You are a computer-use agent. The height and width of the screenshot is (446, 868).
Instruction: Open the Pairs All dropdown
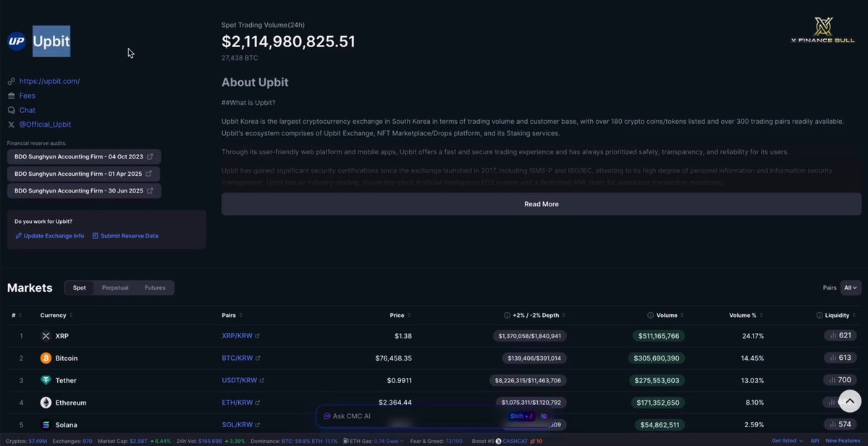coord(851,287)
